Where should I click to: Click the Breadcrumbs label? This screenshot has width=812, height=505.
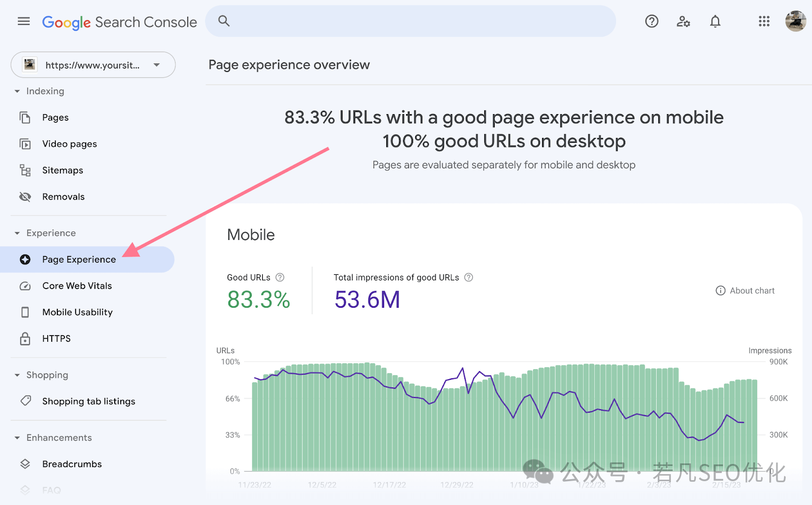point(72,464)
